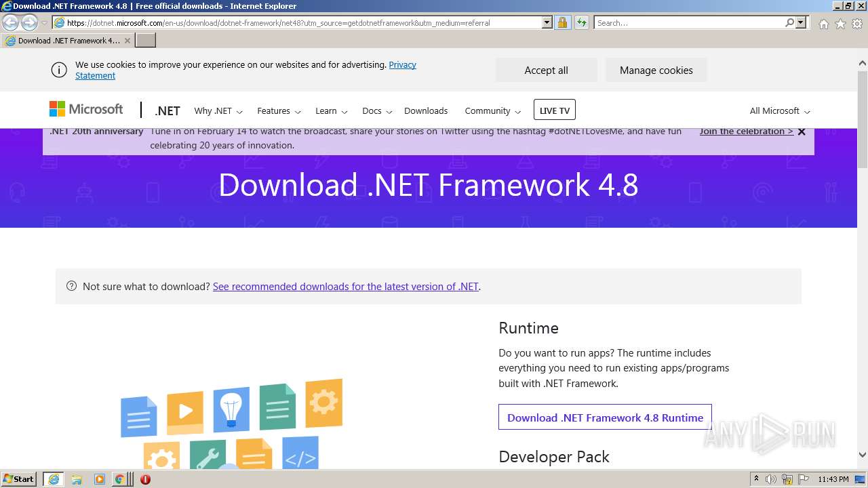Show hidden system tray icons

click(756, 479)
